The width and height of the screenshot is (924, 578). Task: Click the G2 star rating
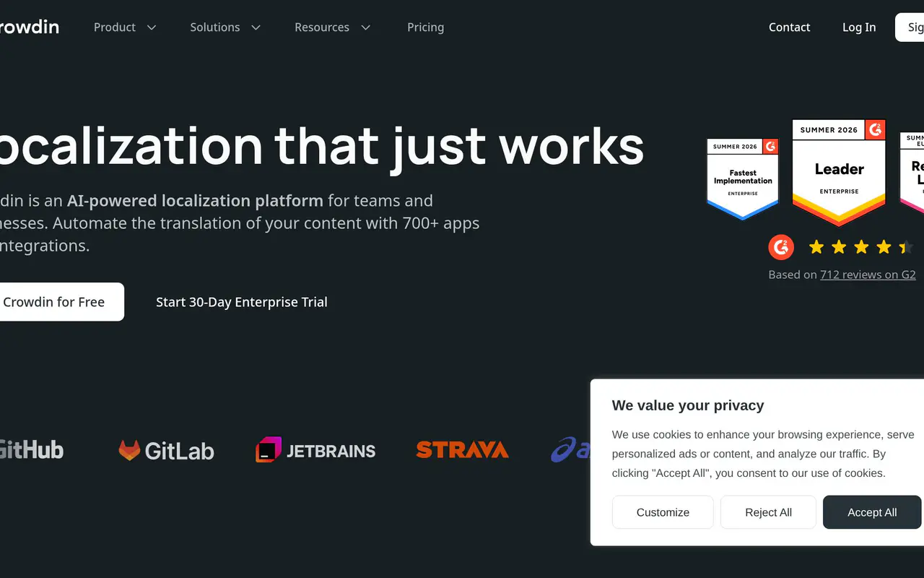(x=861, y=248)
